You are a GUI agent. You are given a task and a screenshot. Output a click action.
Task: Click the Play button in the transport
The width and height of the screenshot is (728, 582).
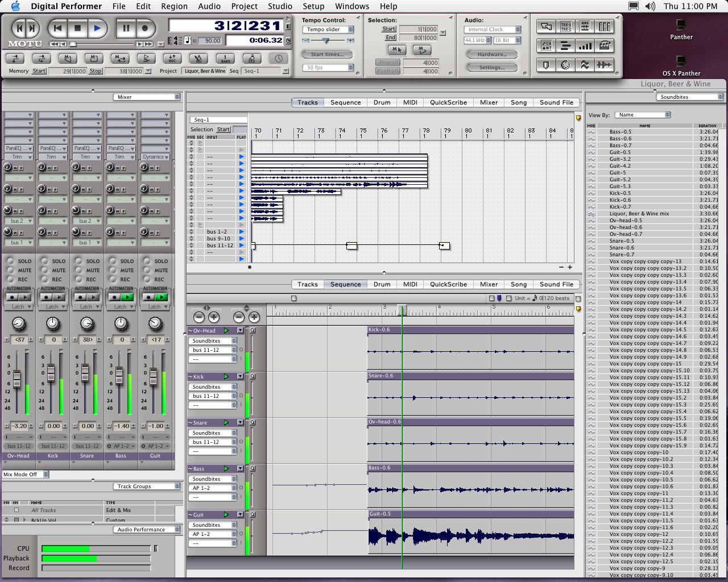click(x=97, y=27)
